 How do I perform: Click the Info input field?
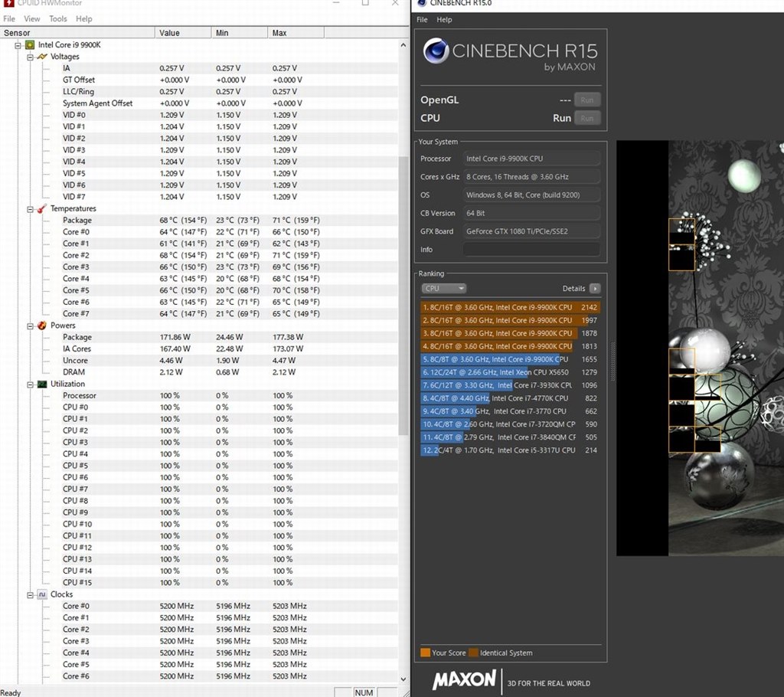click(531, 249)
